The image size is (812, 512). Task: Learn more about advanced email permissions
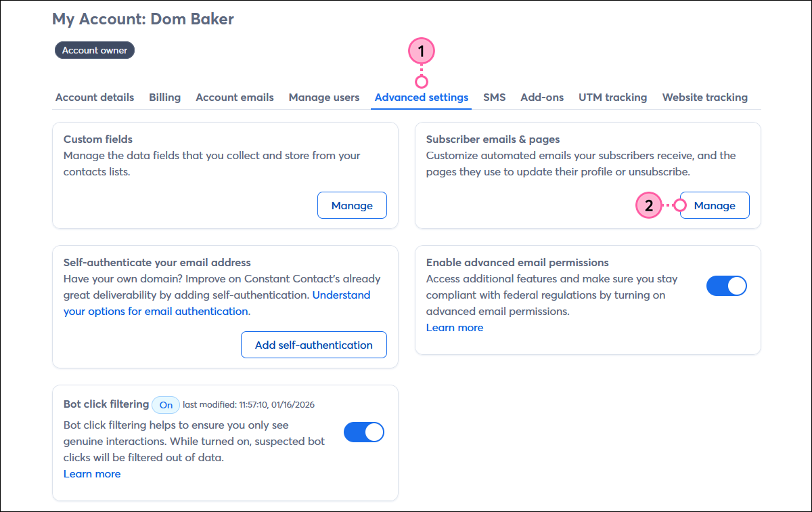(x=455, y=327)
